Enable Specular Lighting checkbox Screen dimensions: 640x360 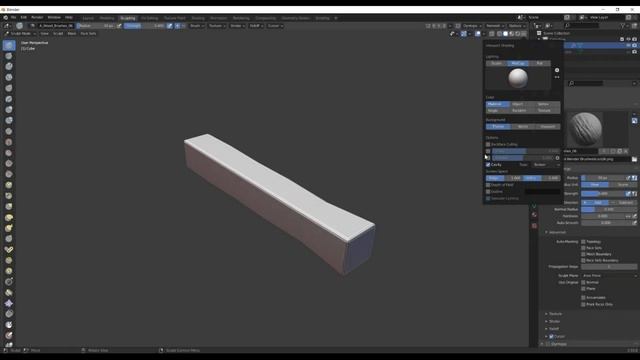[488, 198]
